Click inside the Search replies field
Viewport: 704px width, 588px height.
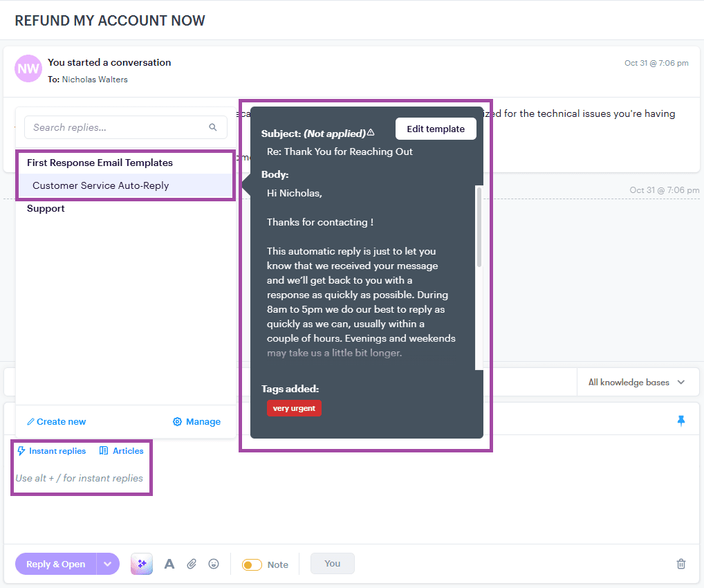click(111, 127)
